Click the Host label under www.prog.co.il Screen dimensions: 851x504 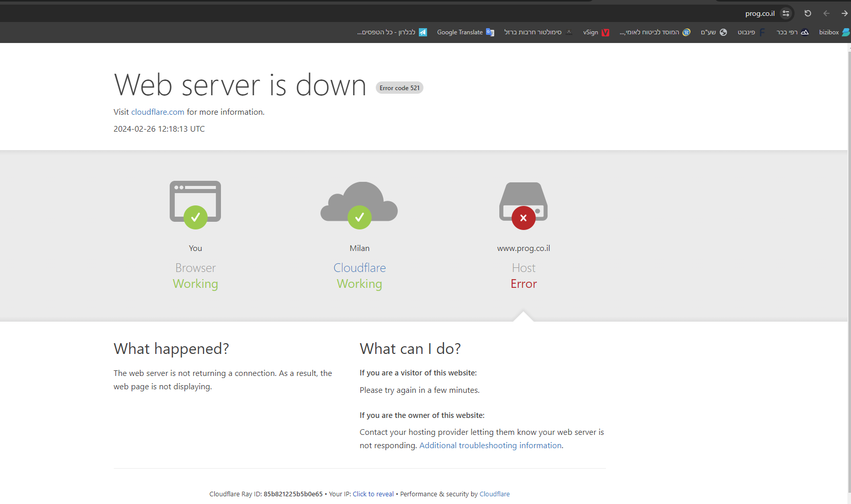(523, 268)
